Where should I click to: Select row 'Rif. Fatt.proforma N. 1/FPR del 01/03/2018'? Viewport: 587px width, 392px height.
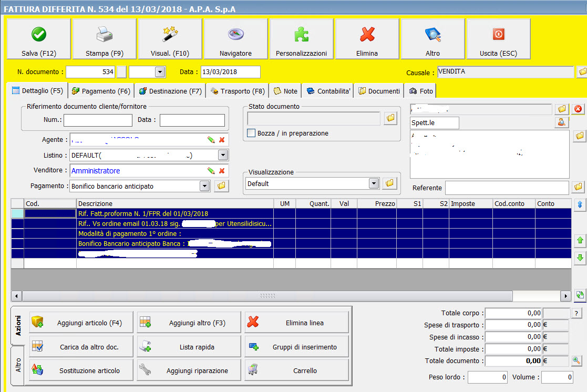[x=291, y=213]
